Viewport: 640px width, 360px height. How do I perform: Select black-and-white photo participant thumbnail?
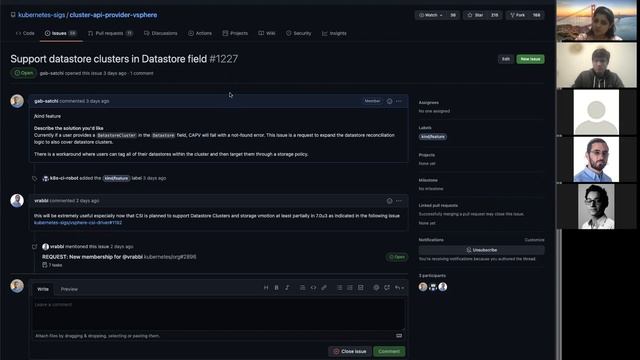596,206
